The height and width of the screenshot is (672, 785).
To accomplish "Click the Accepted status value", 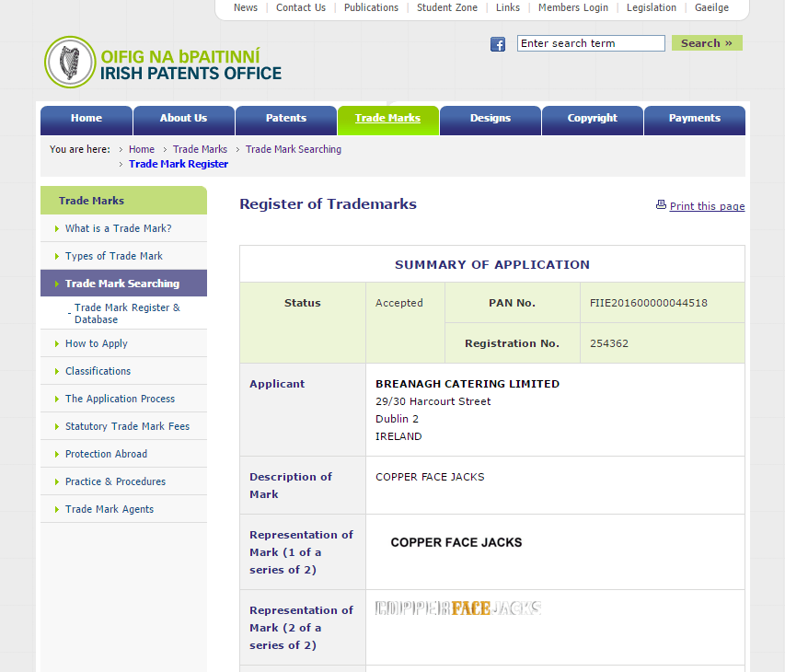I will 399,303.
